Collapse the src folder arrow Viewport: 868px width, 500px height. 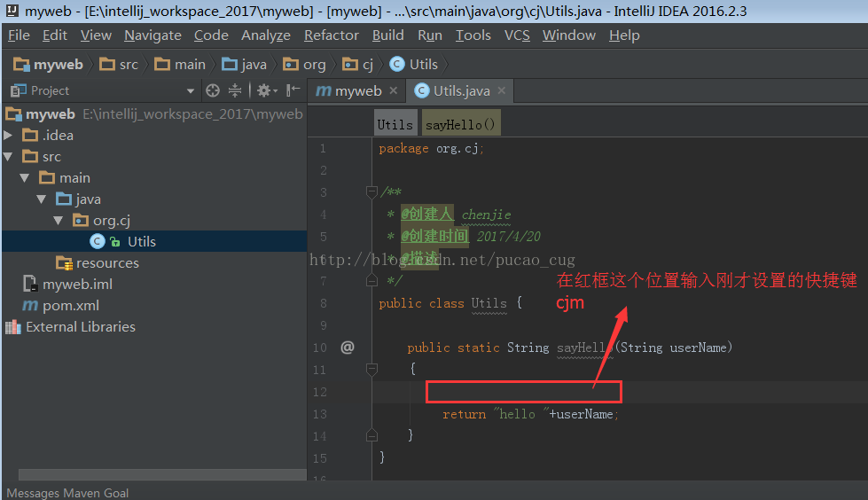click(8, 157)
